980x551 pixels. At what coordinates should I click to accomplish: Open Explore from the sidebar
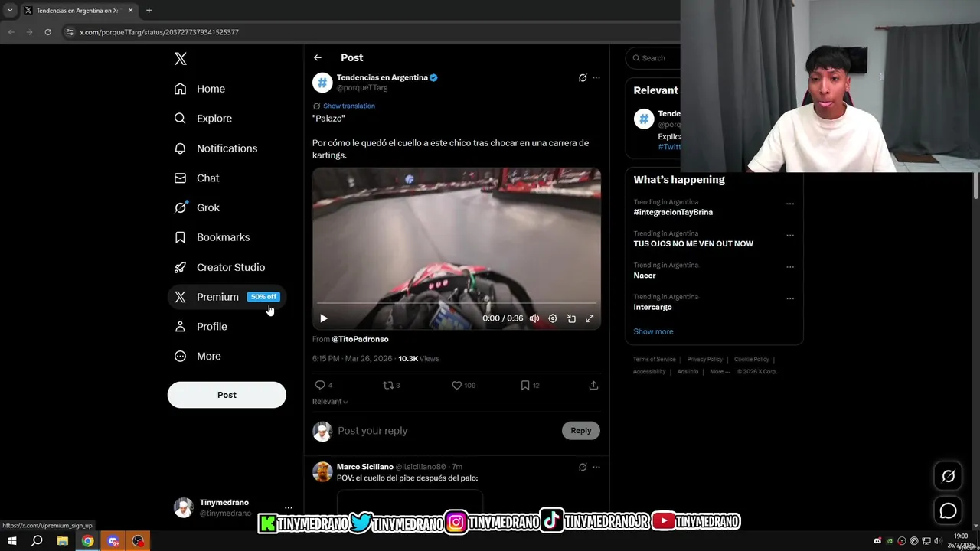tap(203, 119)
